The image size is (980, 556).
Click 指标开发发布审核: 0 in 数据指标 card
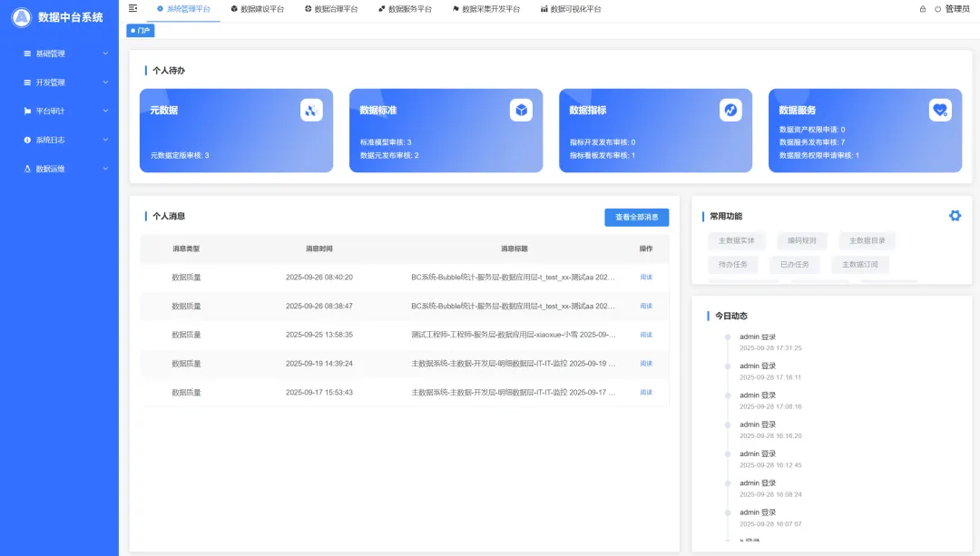[x=603, y=142]
